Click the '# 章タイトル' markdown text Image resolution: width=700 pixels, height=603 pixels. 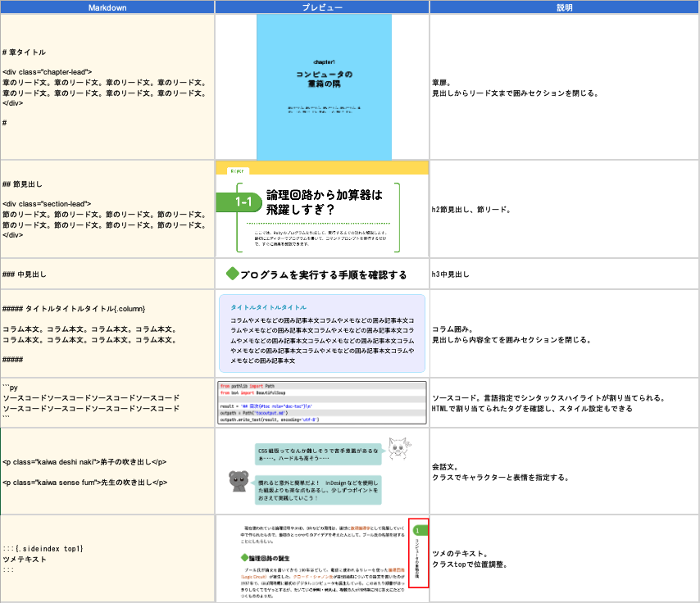coord(25,52)
